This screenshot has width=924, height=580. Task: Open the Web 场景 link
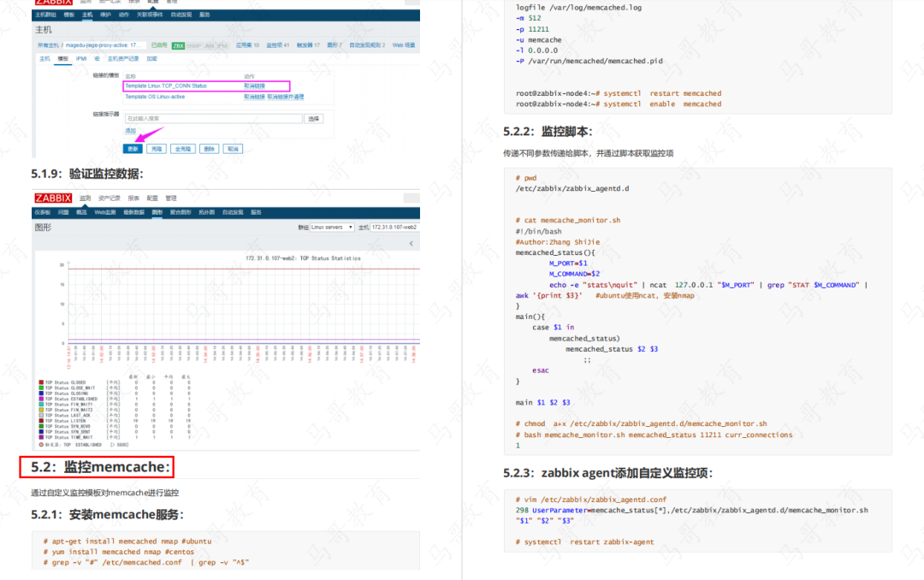click(404, 45)
